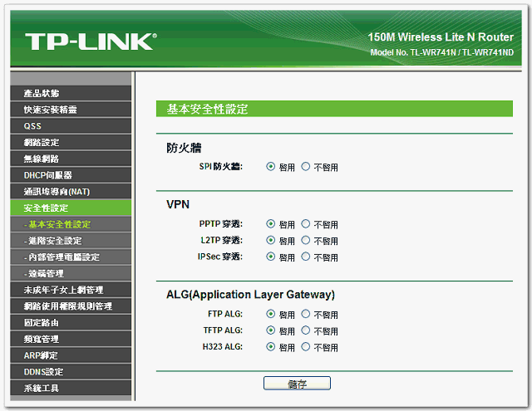The width and height of the screenshot is (532, 411).
Task: Open the DHCP伺服器 menu
Action: [47, 175]
